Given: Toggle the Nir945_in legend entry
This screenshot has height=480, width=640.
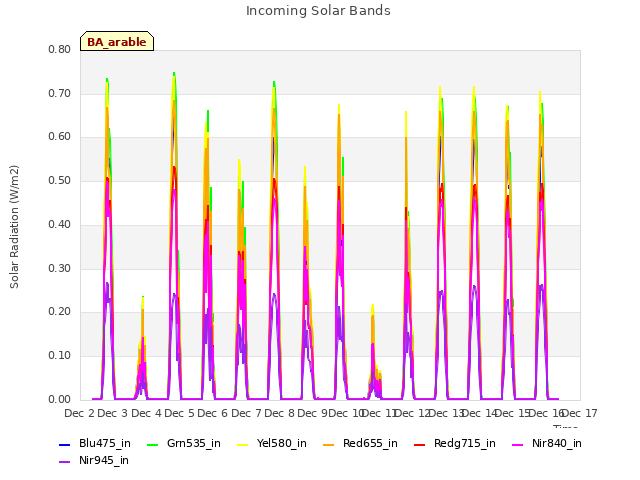Looking at the screenshot, I should click(x=94, y=460).
